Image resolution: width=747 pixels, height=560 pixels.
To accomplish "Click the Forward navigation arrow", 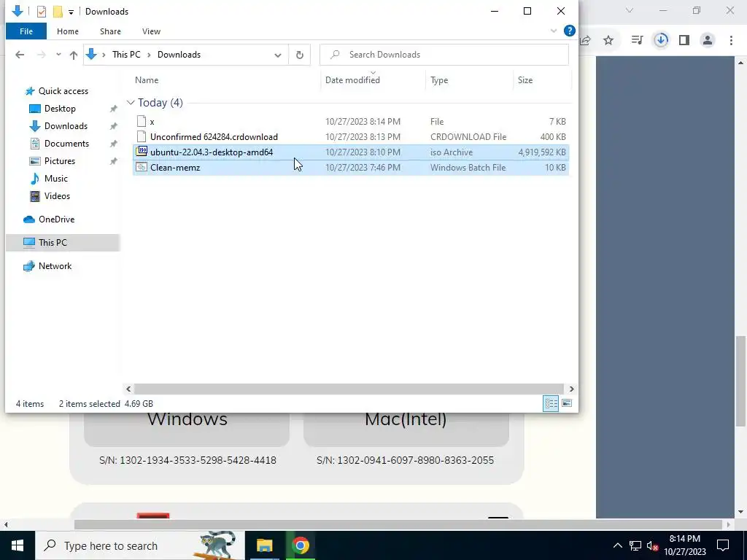I will coord(42,55).
